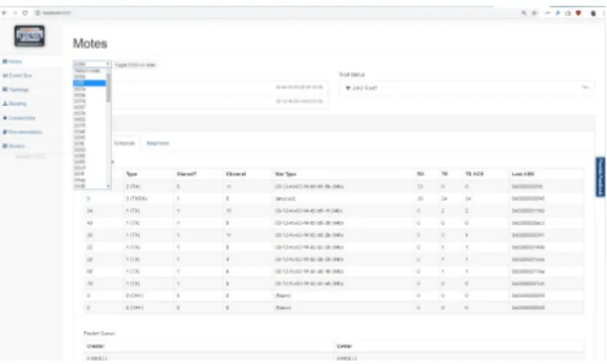This screenshot has height=364, width=607.
Task: Bookmark page with the star icon
Action: click(x=534, y=13)
